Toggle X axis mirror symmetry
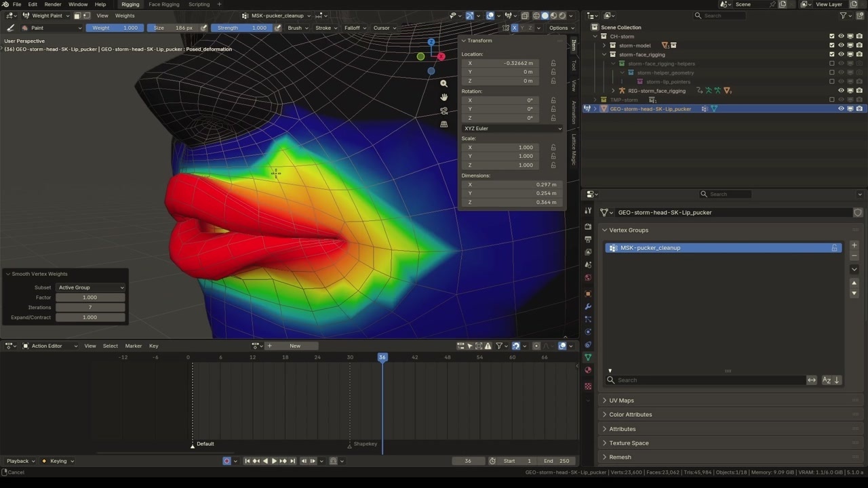This screenshot has height=488, width=868. [514, 28]
